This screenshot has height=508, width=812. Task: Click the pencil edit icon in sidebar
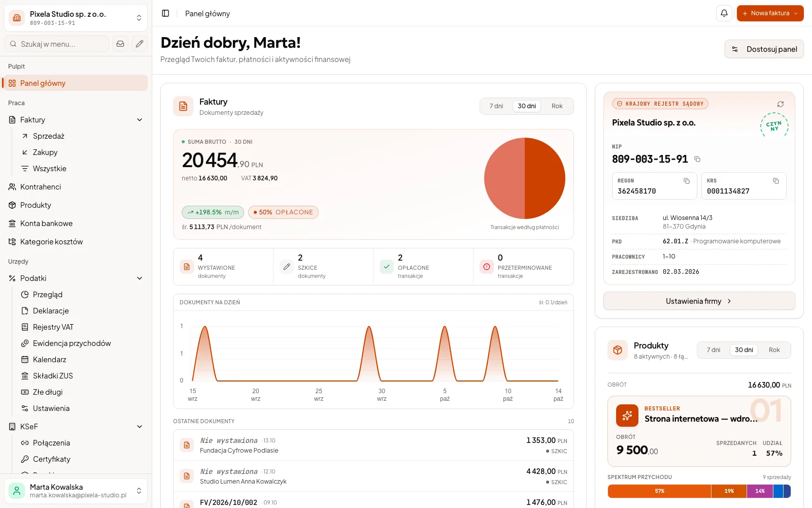tap(140, 44)
